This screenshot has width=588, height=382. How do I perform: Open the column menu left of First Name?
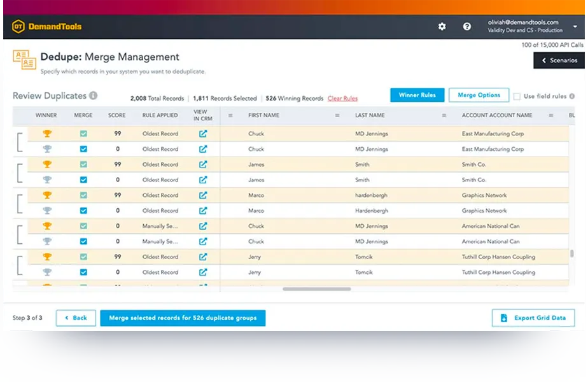(230, 115)
